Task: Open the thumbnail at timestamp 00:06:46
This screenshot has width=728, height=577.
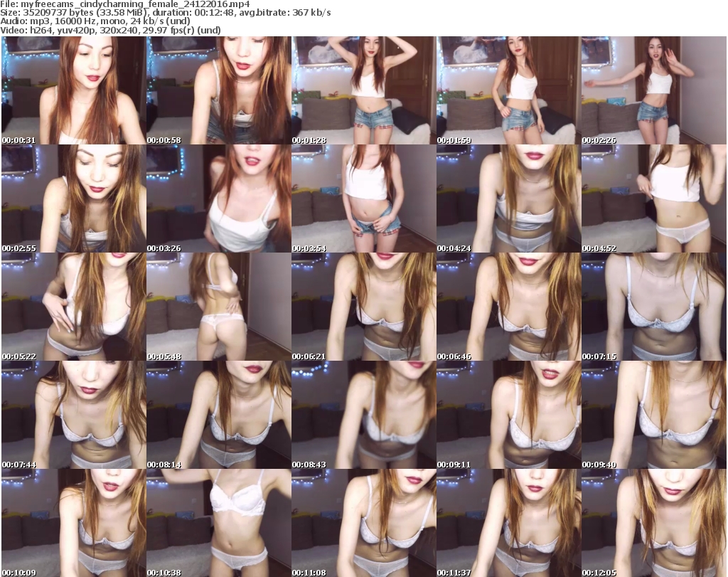Action: 508,307
